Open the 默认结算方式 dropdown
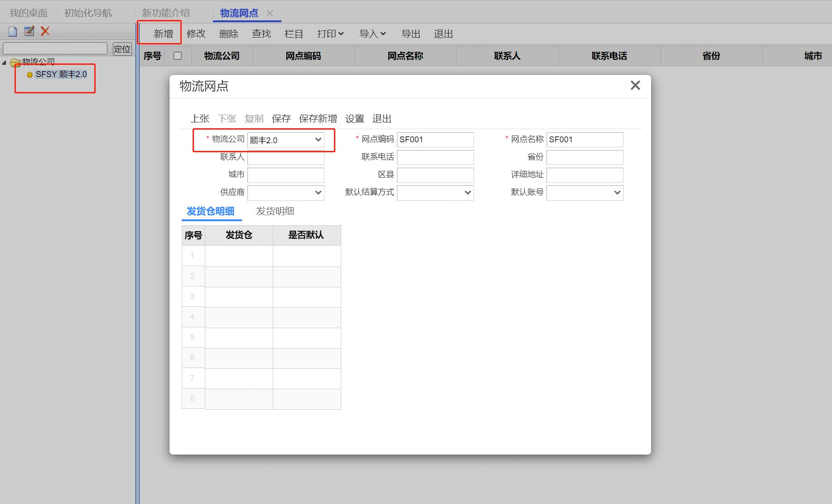Viewport: 832px width, 504px height. click(x=435, y=193)
